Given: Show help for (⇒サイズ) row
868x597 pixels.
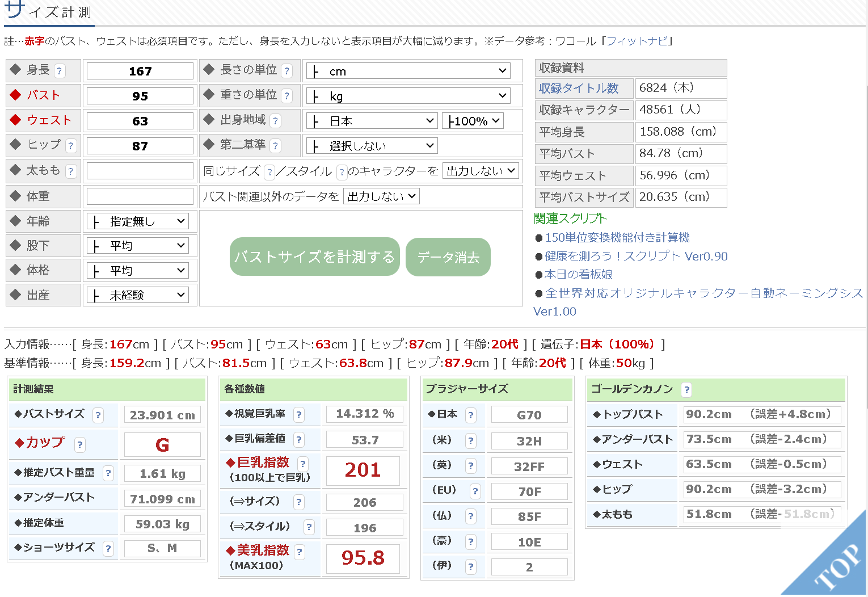Looking at the screenshot, I should point(299,502).
